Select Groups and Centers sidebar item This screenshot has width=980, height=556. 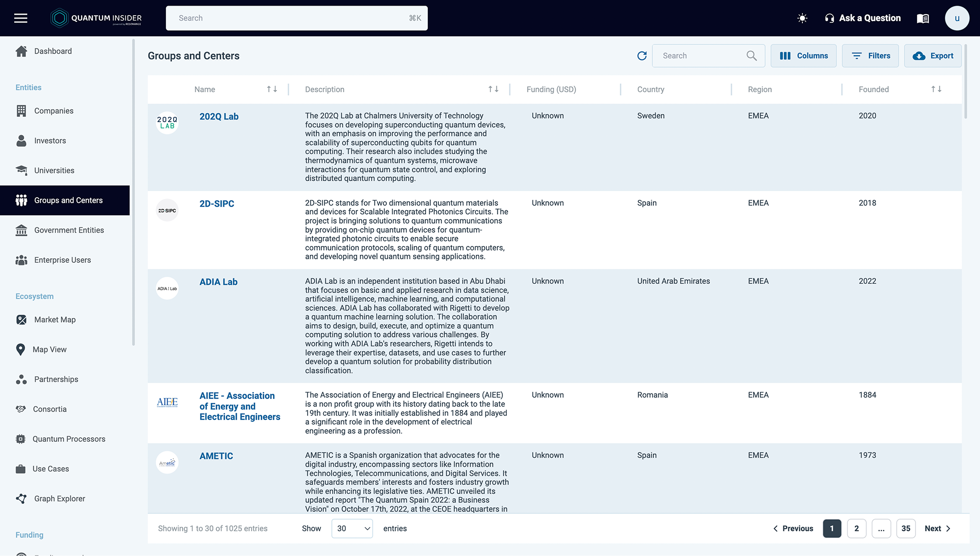coord(65,200)
